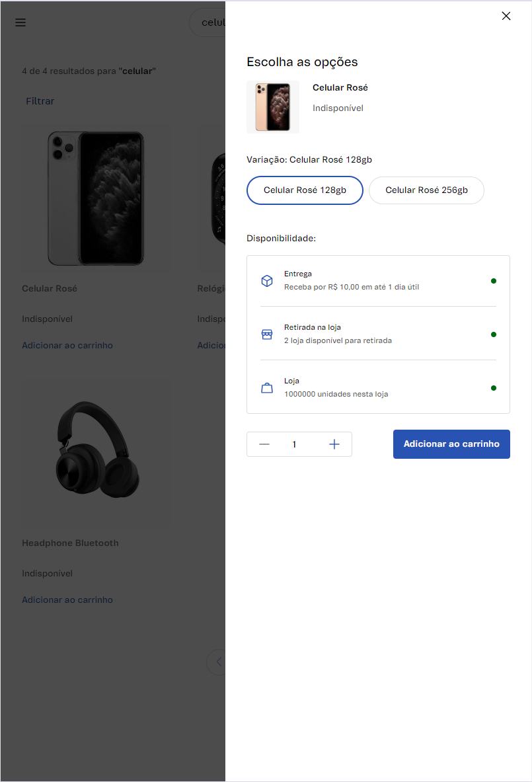Add Headphone Bluetooth to cart link

tap(67, 600)
